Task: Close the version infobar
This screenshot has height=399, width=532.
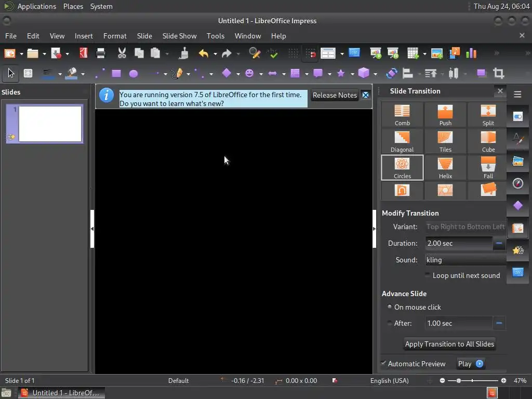Action: (365, 95)
